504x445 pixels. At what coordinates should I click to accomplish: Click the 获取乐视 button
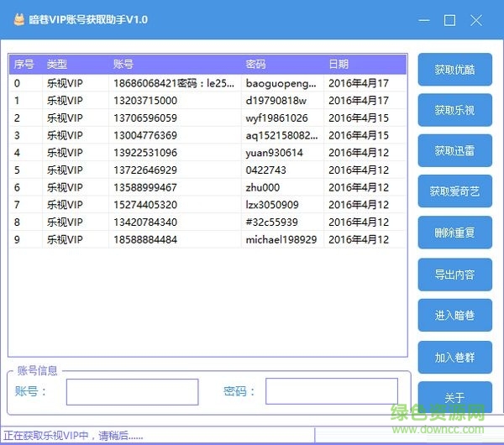click(454, 110)
